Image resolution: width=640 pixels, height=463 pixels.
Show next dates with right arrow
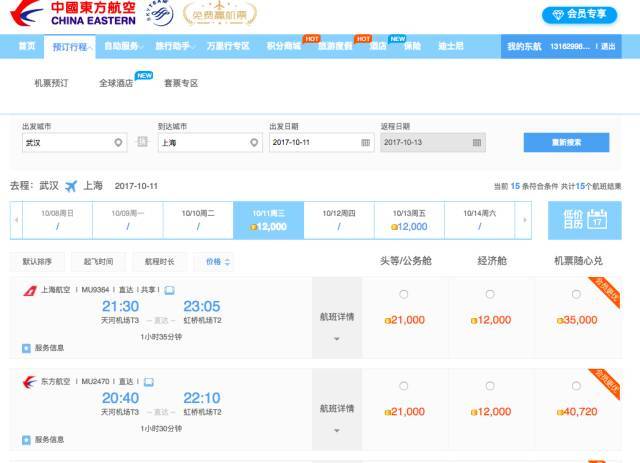pyautogui.click(x=524, y=220)
